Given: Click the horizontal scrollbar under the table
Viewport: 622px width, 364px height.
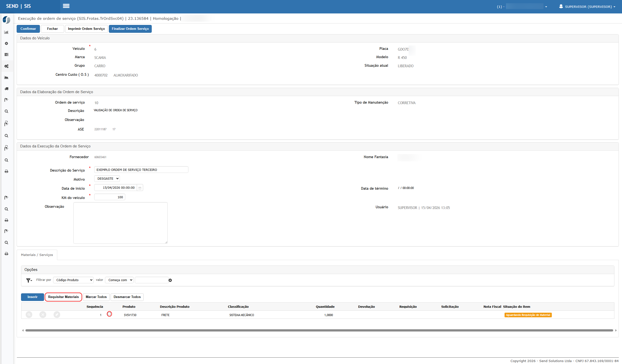Looking at the screenshot, I should (x=319, y=330).
